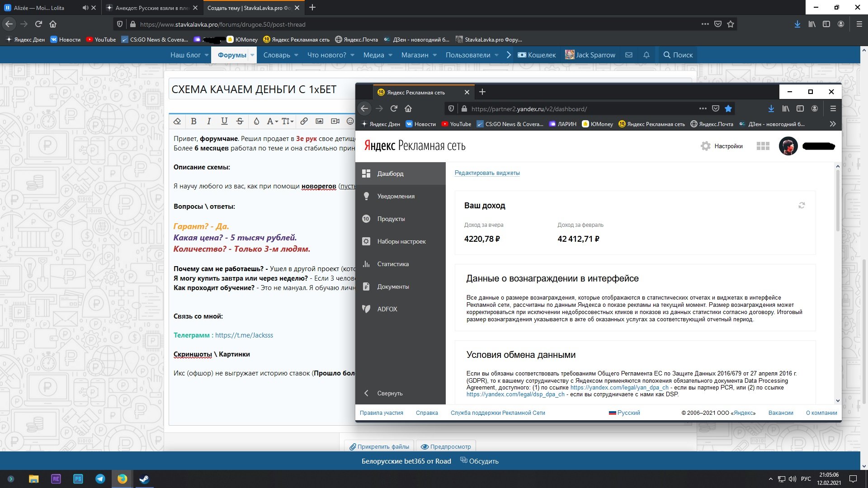Open ADFOX in Yandex sidebar
This screenshot has width=868, height=488.
[x=401, y=309]
